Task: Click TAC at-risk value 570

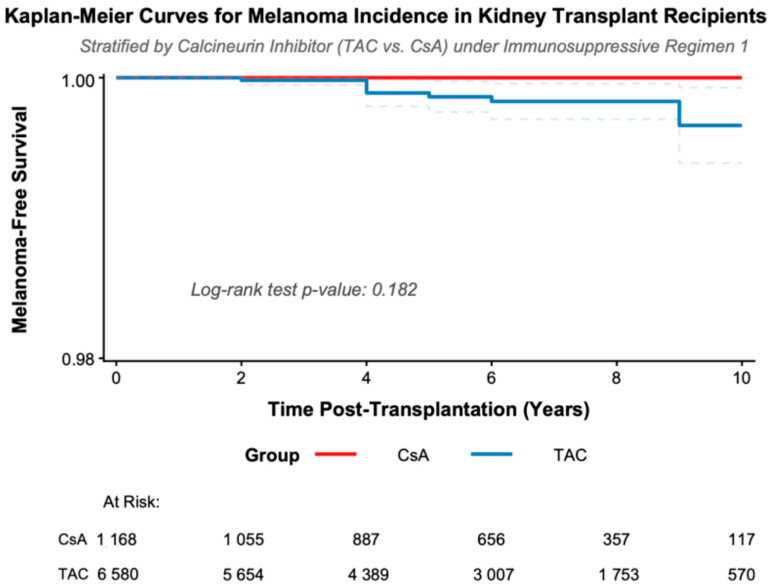Action: pos(741,574)
